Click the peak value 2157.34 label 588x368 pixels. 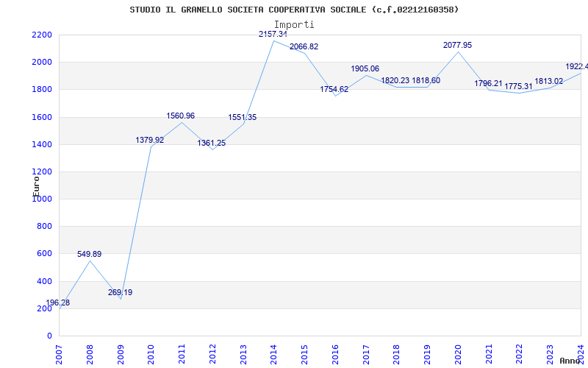click(x=273, y=34)
